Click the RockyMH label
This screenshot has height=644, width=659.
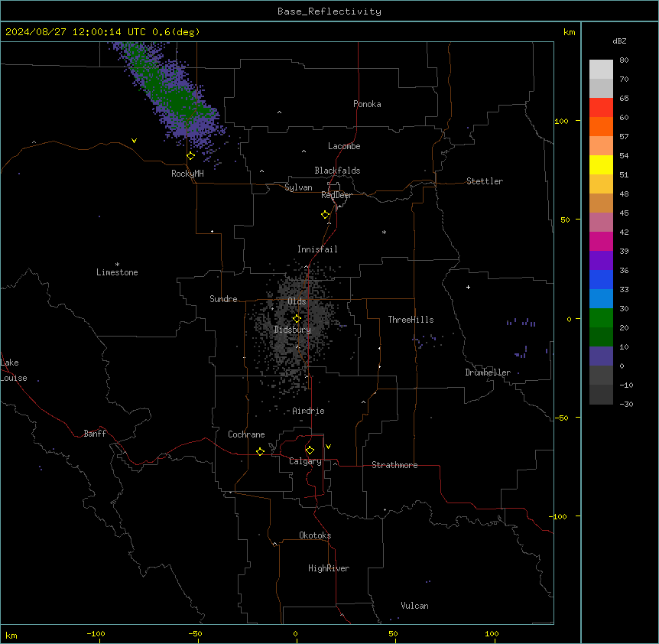coord(187,174)
